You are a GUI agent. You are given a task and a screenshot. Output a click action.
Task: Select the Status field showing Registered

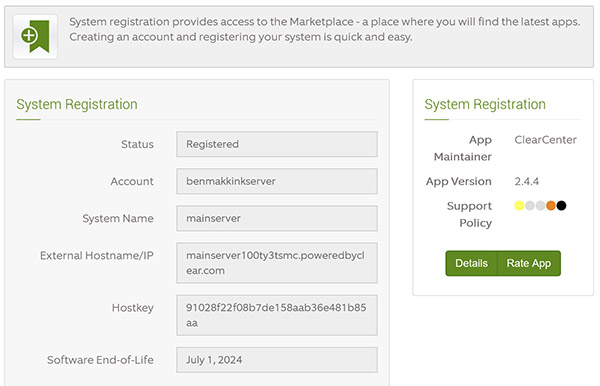click(x=277, y=144)
